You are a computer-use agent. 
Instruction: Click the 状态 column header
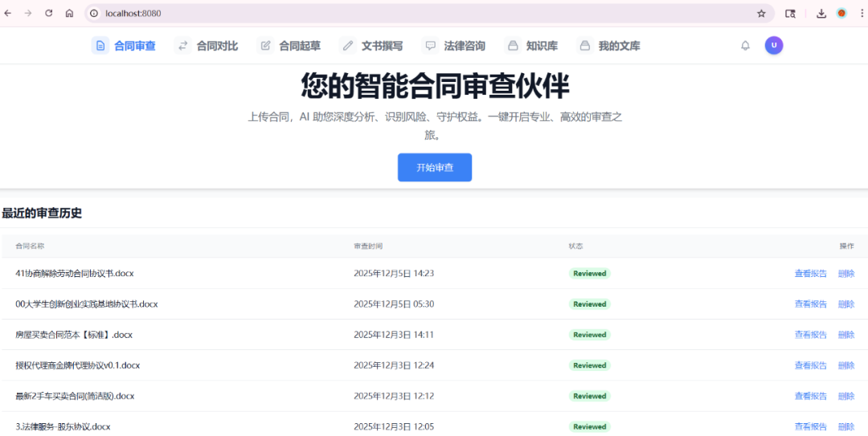tap(575, 247)
